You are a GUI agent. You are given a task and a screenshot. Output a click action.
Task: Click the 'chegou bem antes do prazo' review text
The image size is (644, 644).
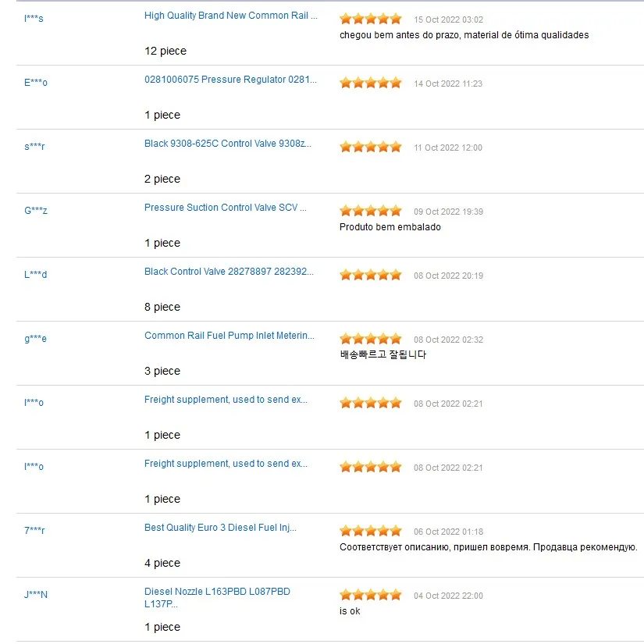coord(464,35)
